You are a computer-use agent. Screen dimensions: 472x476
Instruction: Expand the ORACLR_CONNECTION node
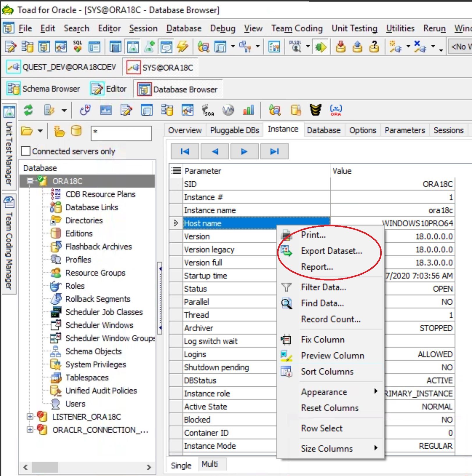pos(30,430)
